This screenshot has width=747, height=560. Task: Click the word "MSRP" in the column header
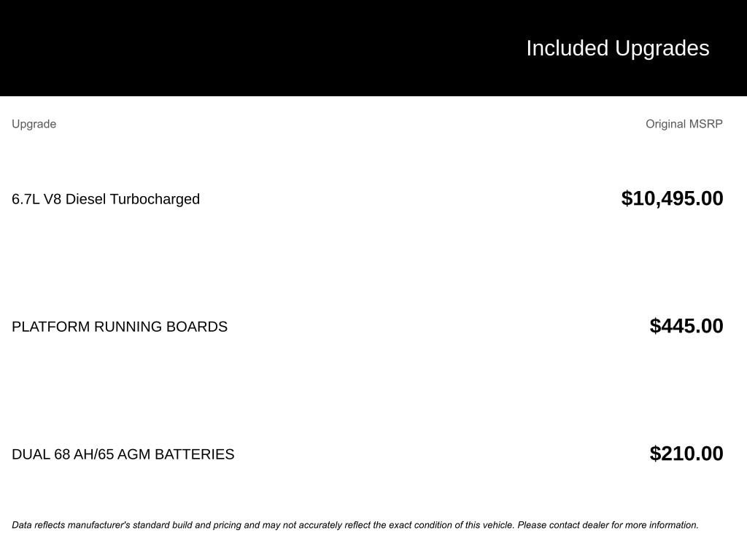click(x=705, y=124)
